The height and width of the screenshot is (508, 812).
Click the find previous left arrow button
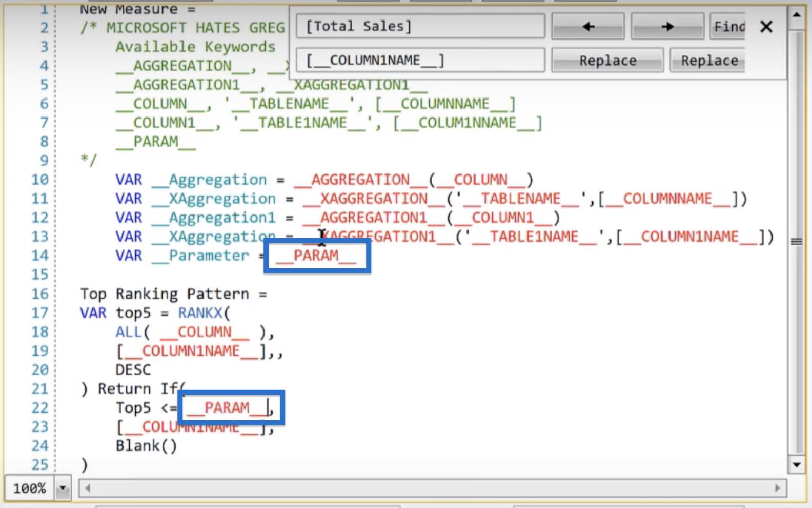[x=587, y=26]
